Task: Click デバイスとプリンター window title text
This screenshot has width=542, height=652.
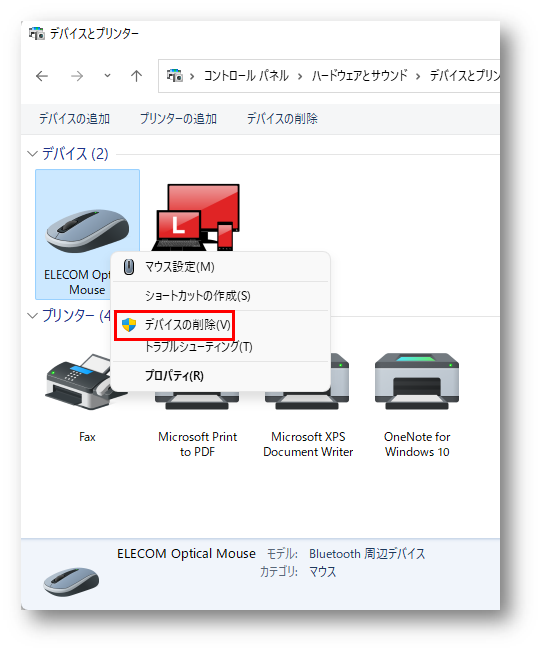Action: tap(94, 34)
